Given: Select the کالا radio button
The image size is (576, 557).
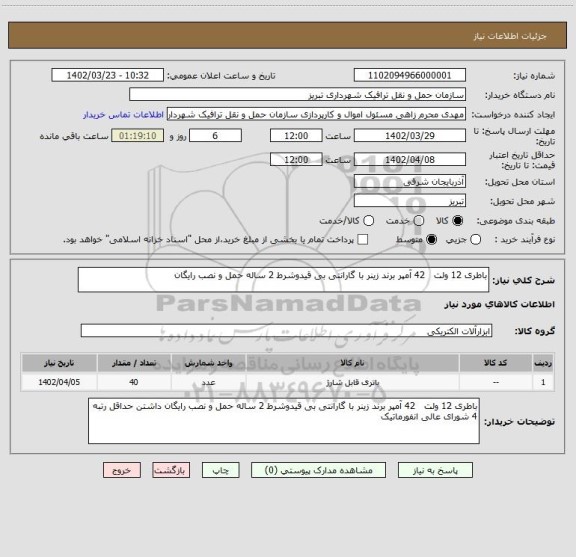Looking at the screenshot, I should coord(458,221).
